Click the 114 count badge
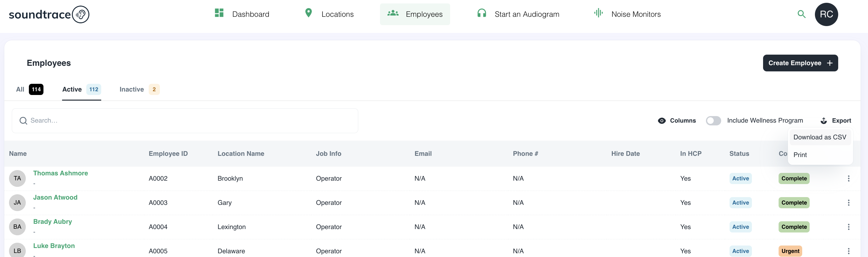Viewport: 868px width, 257px height. tap(36, 90)
